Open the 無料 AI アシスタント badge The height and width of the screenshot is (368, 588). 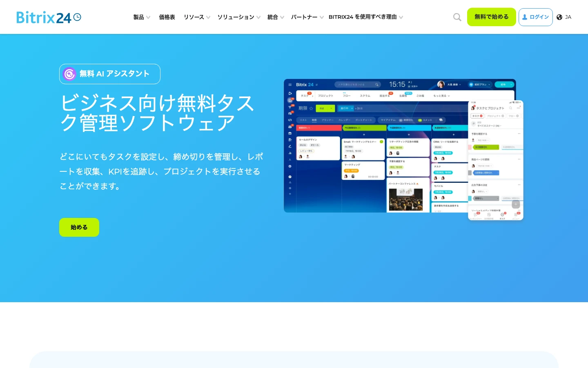point(110,74)
